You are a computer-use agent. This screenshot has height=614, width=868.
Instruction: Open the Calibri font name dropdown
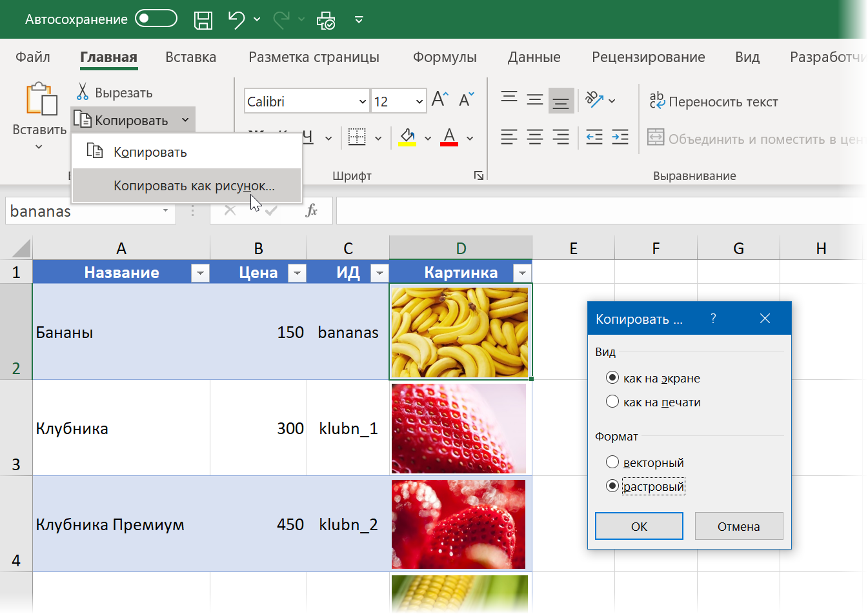click(x=362, y=101)
